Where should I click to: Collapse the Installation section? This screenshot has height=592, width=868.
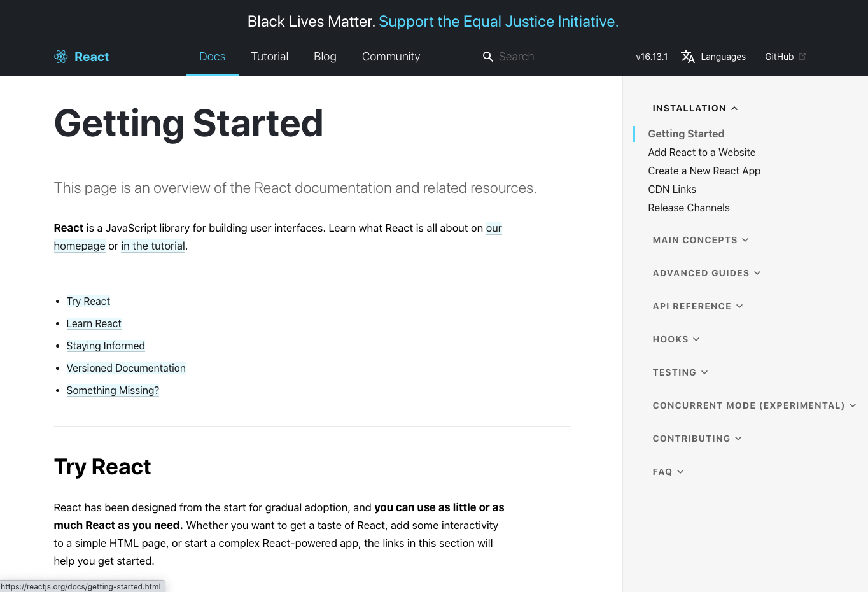(x=695, y=108)
